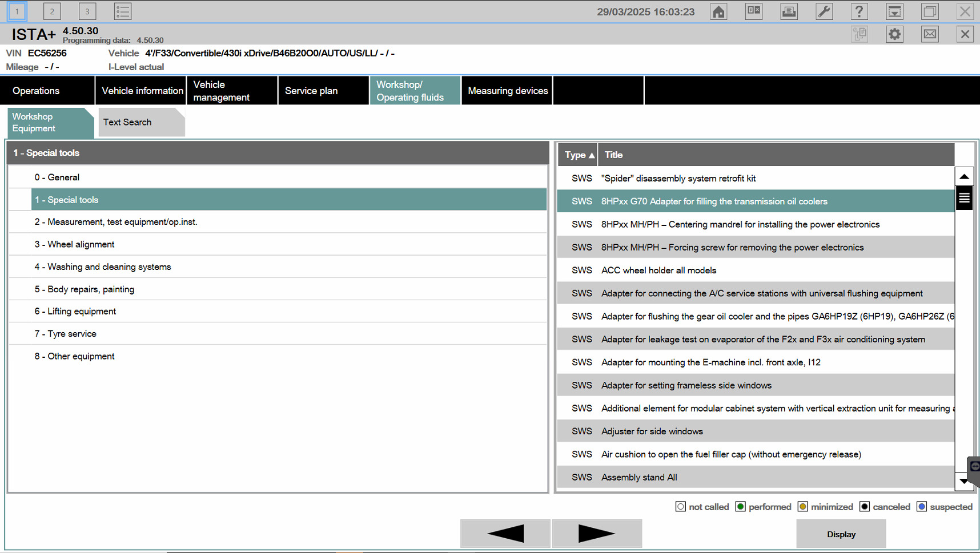Open the Vehicle information menu tab
980x553 pixels.
(142, 91)
